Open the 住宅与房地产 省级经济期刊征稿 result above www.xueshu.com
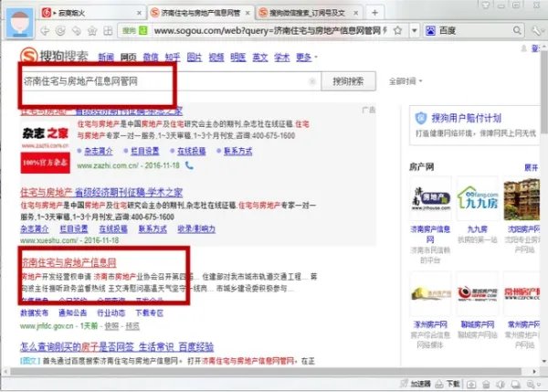548x392 pixels. 101,192
